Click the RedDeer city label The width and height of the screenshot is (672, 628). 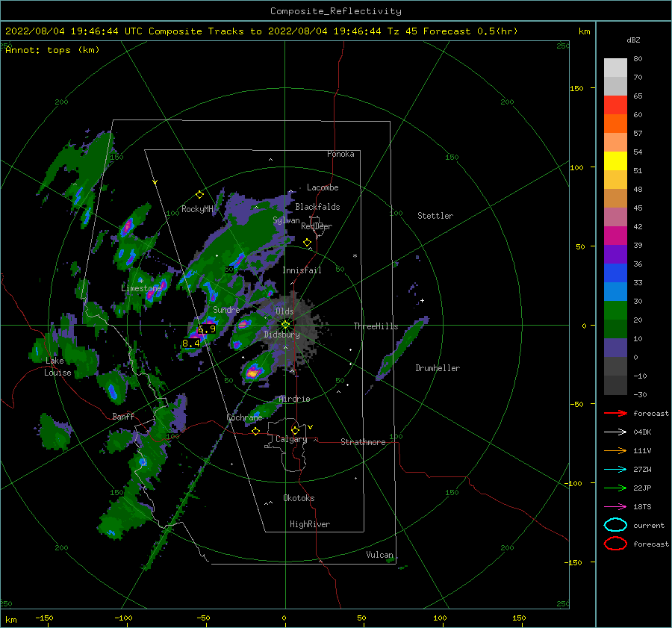(x=317, y=226)
